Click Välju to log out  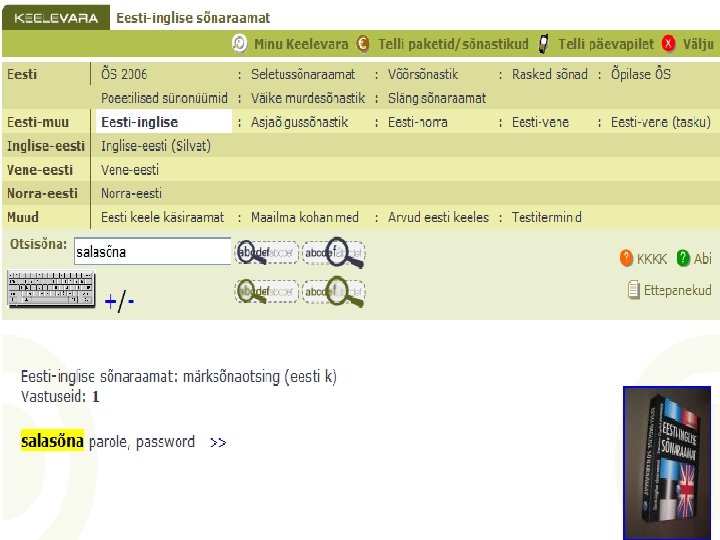click(x=698, y=44)
